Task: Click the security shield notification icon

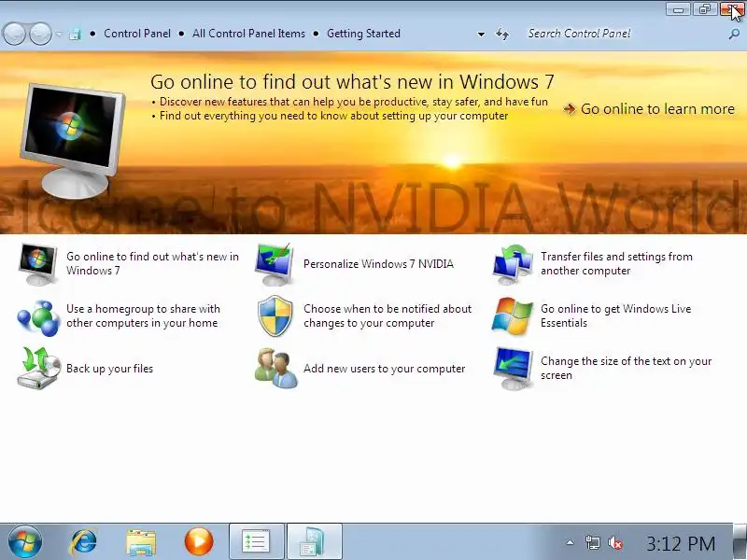Action: [x=275, y=315]
